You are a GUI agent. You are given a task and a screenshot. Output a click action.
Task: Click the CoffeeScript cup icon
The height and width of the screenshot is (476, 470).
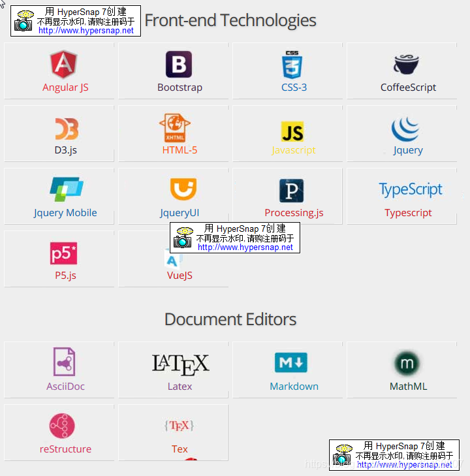pos(406,65)
